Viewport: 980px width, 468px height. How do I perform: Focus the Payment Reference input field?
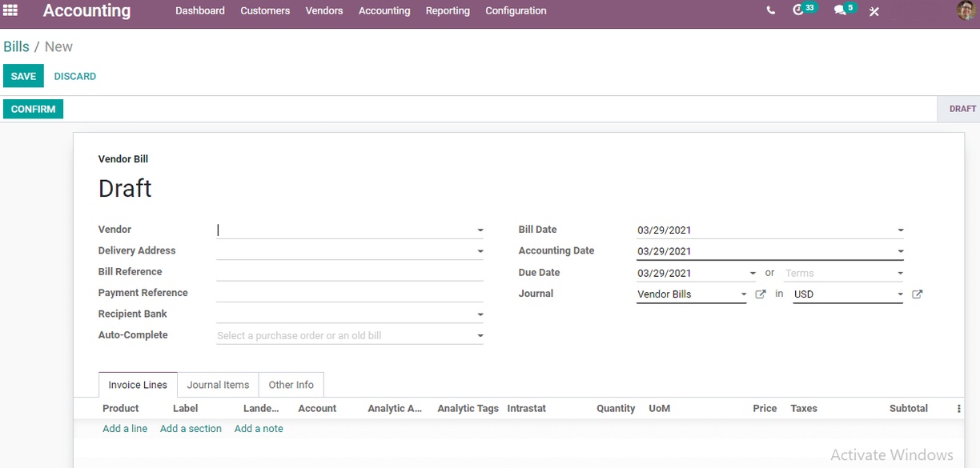[350, 293]
